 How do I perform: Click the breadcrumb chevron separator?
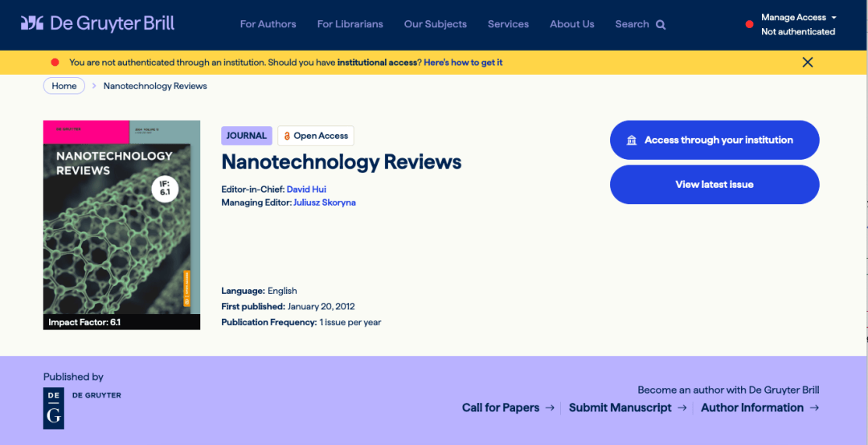tap(94, 86)
